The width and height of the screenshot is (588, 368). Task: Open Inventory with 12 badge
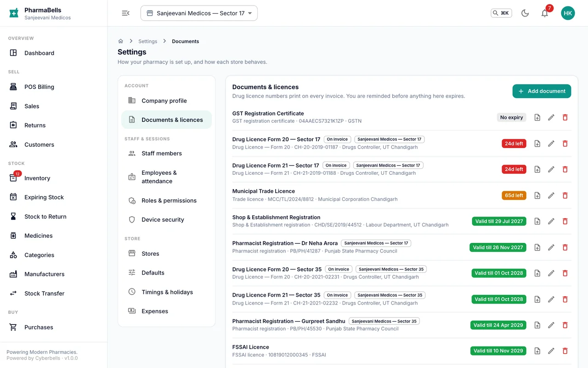tap(54, 178)
